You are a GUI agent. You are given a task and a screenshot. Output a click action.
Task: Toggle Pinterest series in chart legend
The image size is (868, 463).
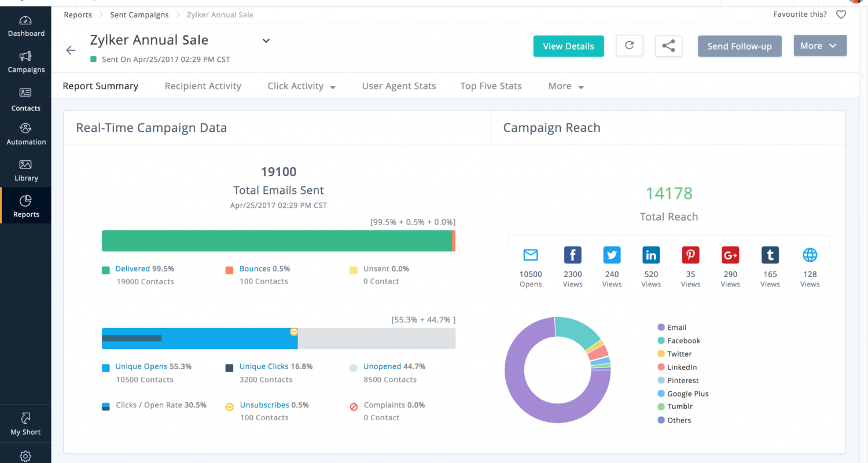coord(678,380)
